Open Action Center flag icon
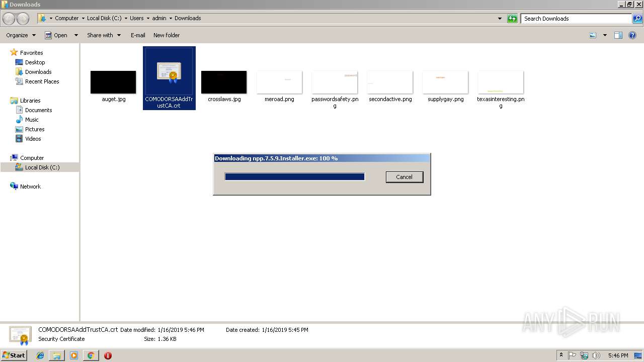644x362 pixels. (x=572, y=355)
